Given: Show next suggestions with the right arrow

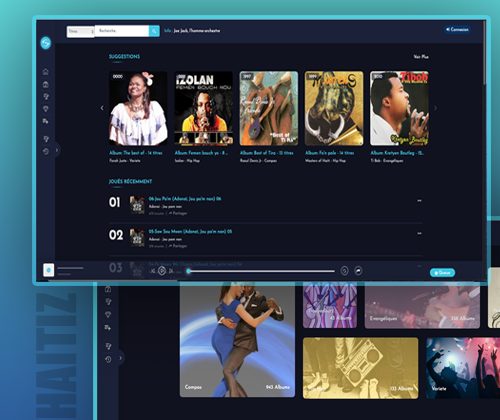Looking at the screenshot, I should click(x=435, y=108).
